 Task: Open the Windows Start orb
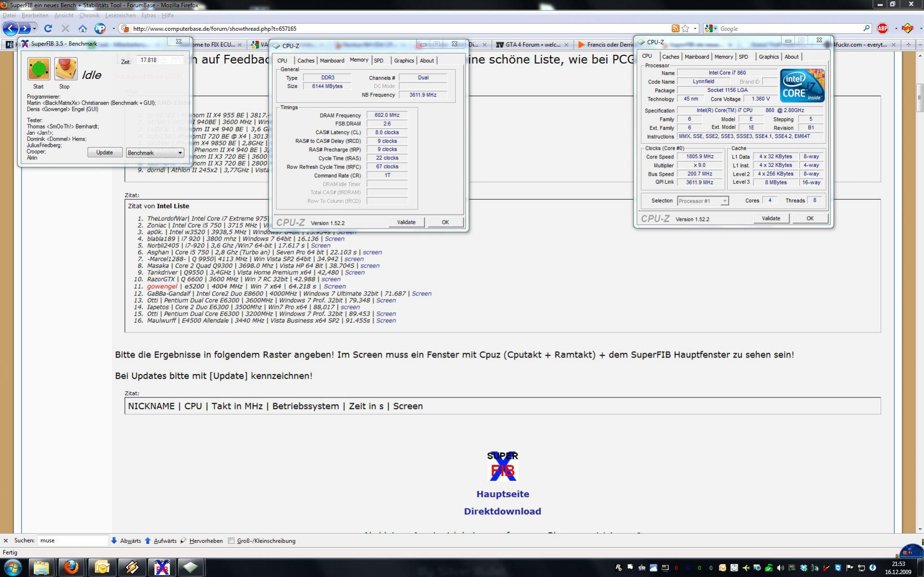[x=13, y=567]
